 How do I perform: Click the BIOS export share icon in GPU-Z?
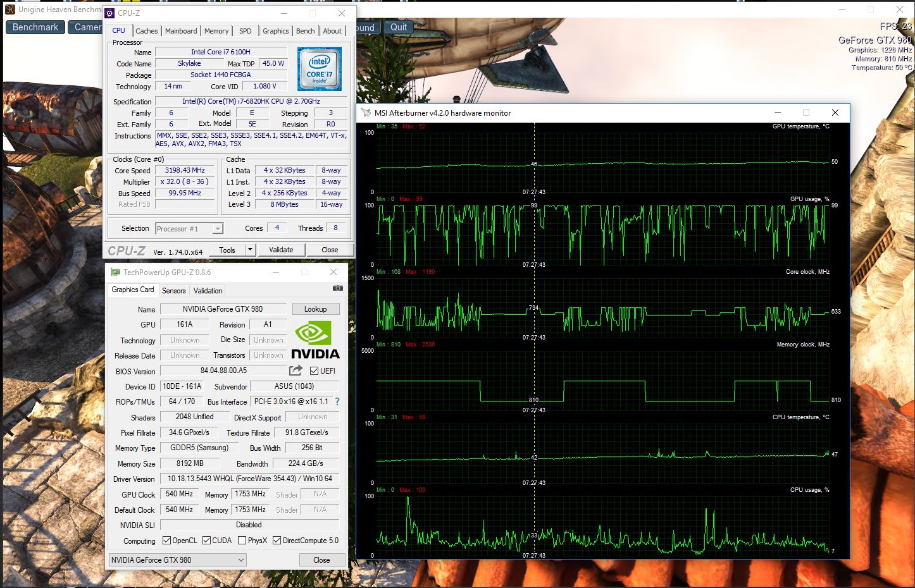pos(296,371)
